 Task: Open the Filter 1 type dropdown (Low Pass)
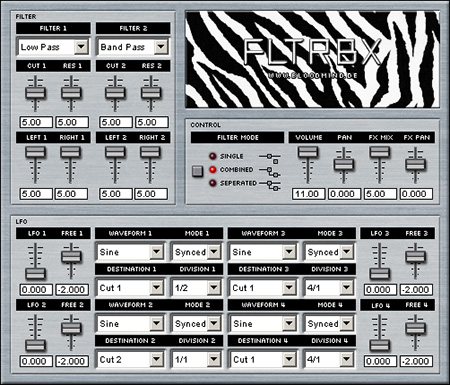coord(53,47)
